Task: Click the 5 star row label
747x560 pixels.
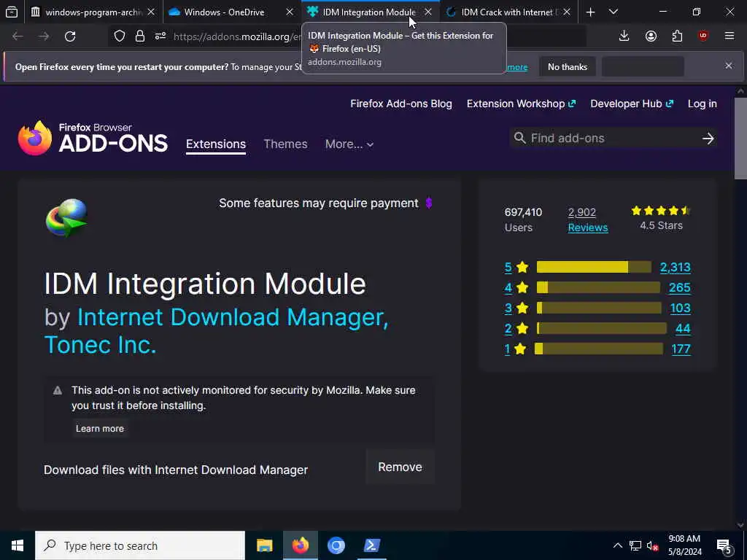Action: (x=516, y=268)
